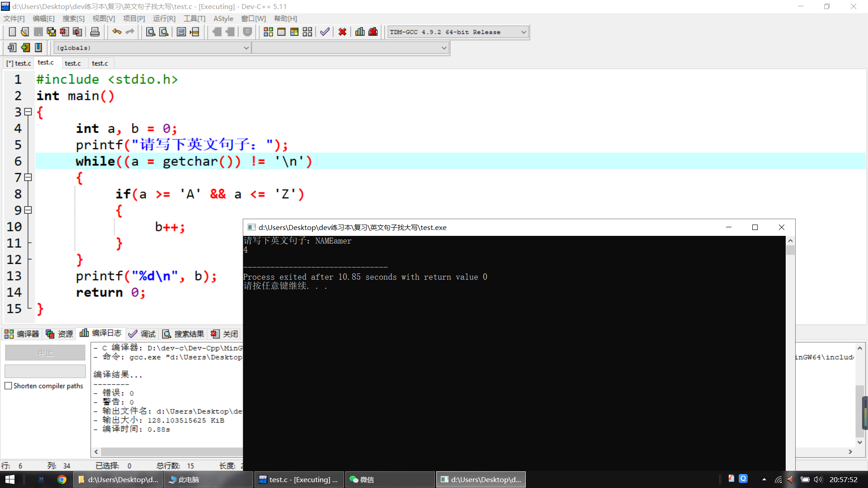Open the 项目[P] menu

point(134,19)
